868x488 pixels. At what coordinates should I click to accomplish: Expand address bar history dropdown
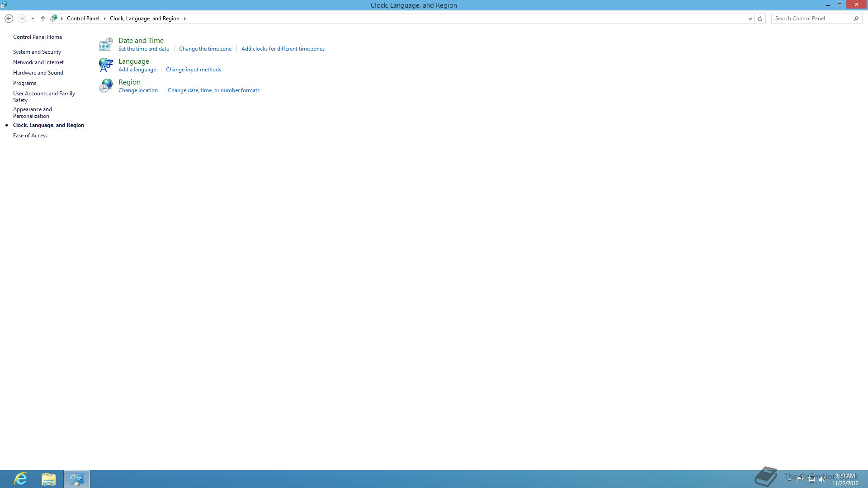coord(750,19)
